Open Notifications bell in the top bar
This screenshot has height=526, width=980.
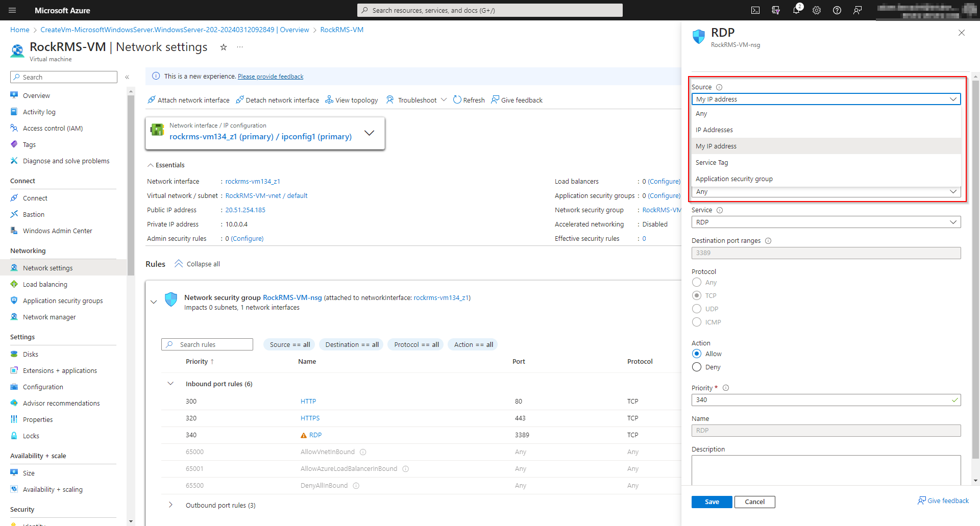tap(796, 10)
